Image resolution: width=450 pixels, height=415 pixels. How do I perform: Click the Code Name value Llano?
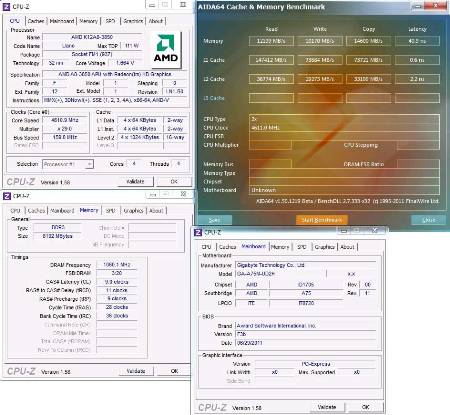point(68,46)
